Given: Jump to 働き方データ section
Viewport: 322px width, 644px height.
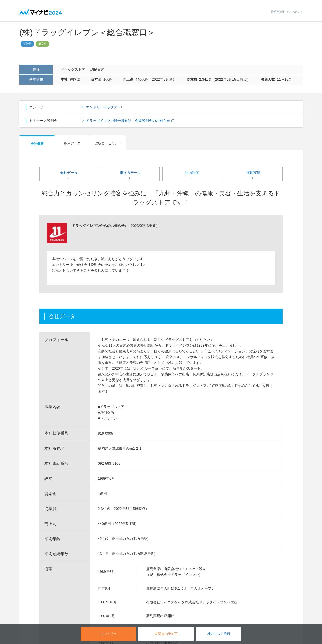Looking at the screenshot, I should tap(130, 174).
